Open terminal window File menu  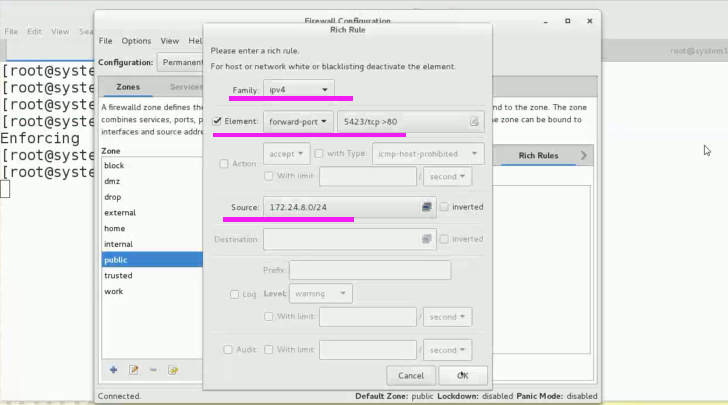pos(11,32)
